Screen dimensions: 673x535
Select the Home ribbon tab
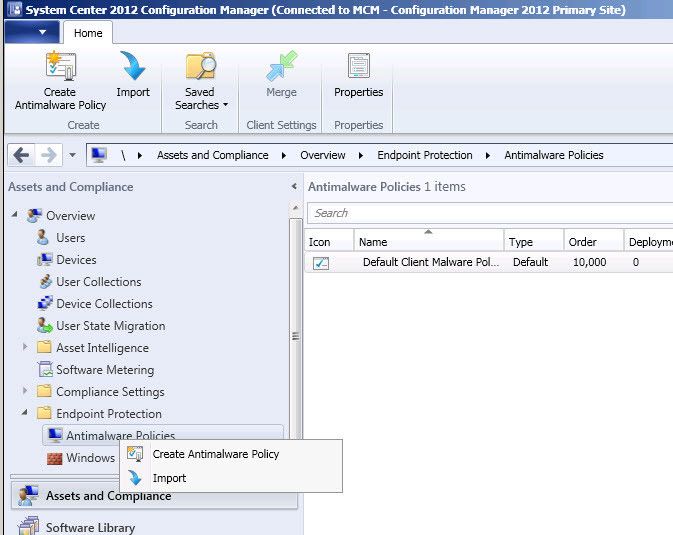[88, 33]
